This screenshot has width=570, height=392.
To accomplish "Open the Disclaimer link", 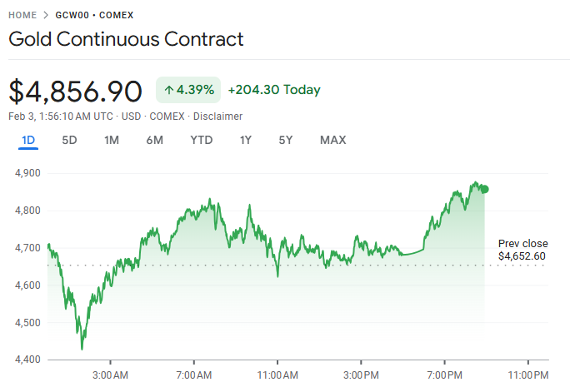I will (x=219, y=117).
